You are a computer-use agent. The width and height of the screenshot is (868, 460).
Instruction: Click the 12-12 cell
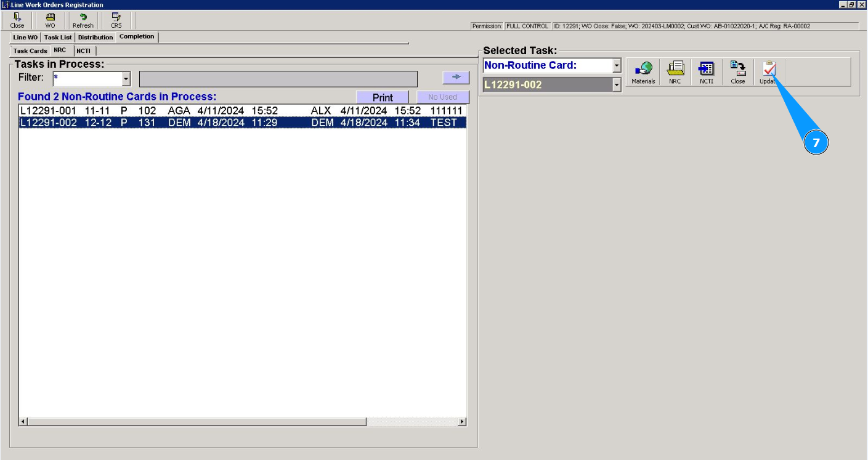[98, 123]
